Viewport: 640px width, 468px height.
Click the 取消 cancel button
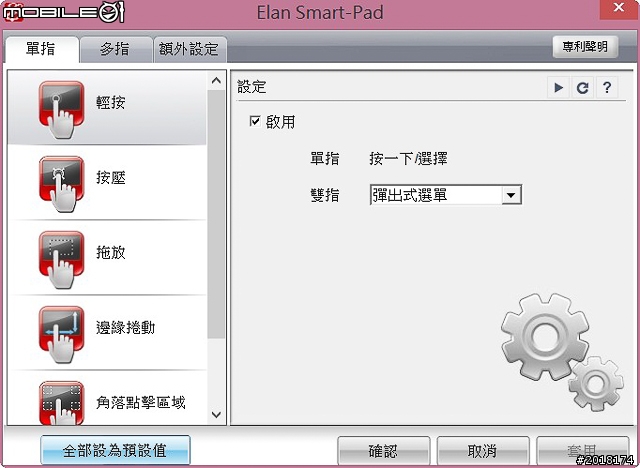pos(482,451)
